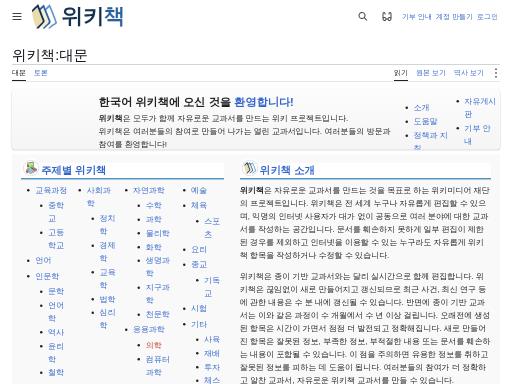Open the hamburger main menu

click(17, 16)
